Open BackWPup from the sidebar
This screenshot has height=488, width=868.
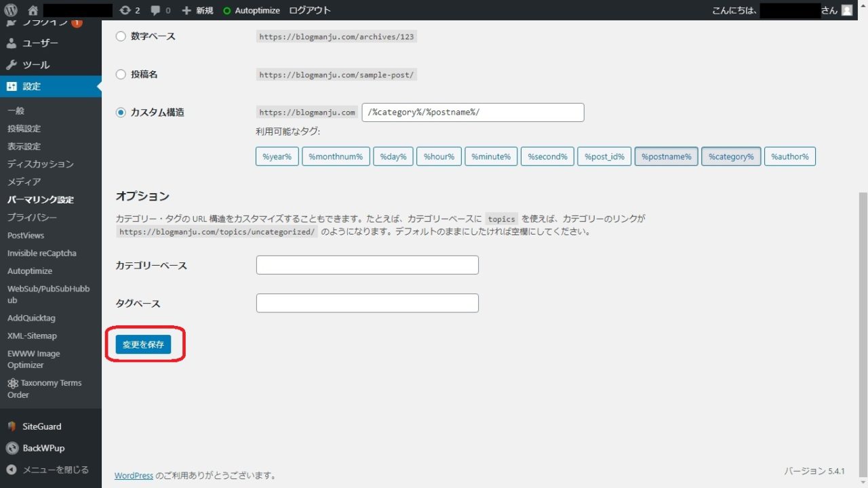click(x=43, y=448)
